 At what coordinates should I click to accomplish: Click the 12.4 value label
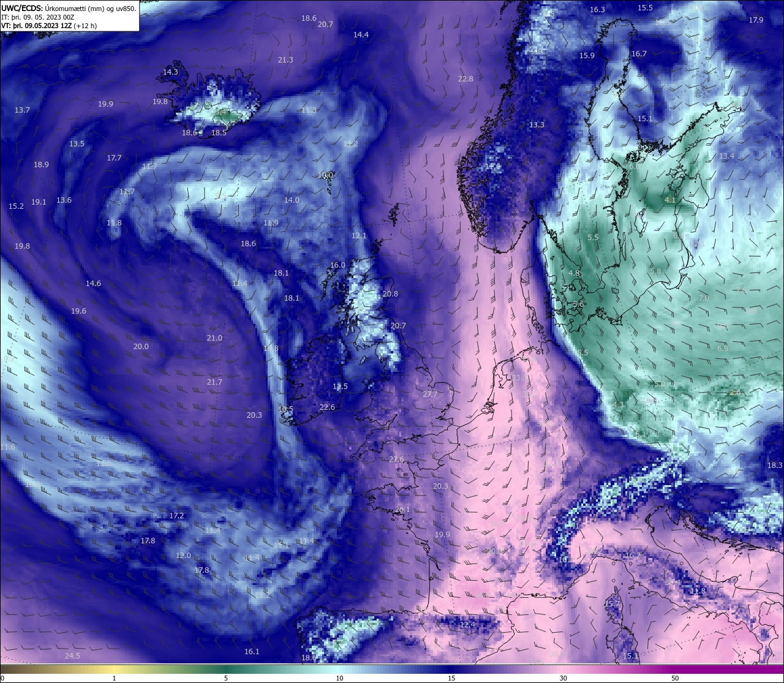tap(467, 625)
